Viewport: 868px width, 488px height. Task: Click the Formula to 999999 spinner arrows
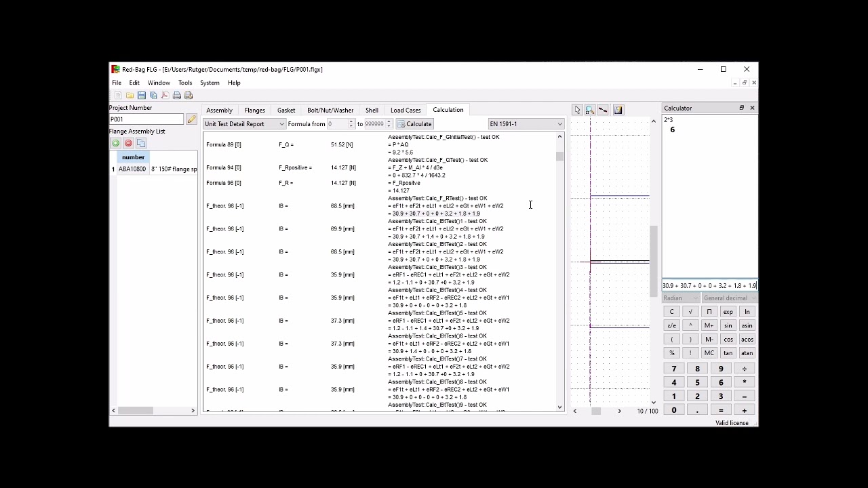389,124
